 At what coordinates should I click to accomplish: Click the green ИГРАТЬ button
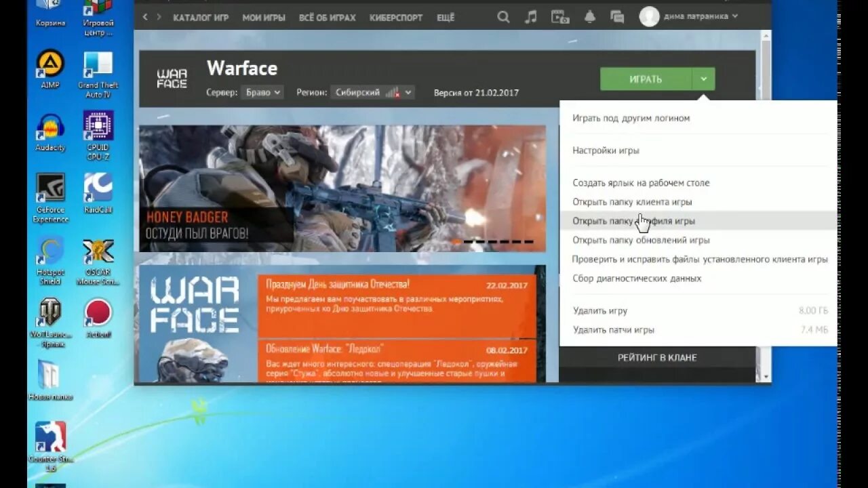pos(646,79)
